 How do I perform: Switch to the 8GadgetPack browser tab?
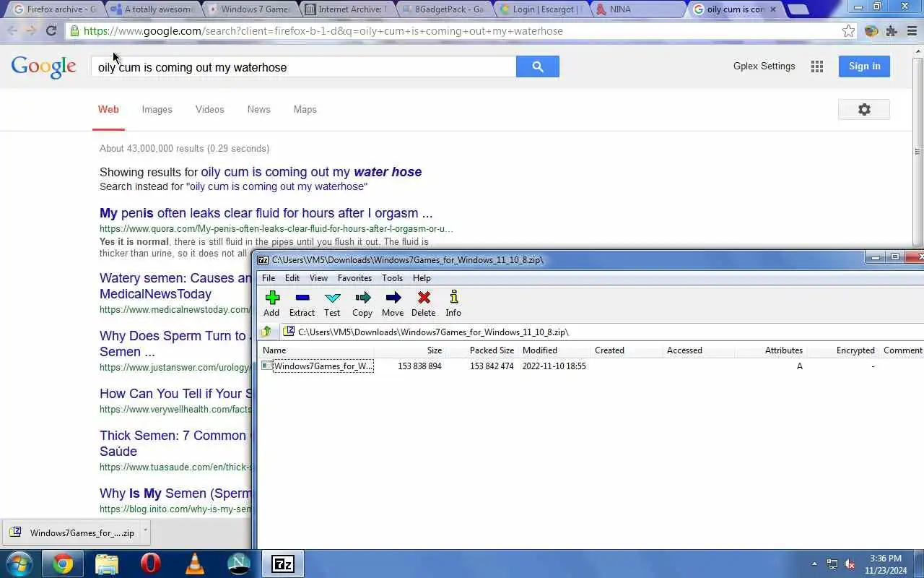click(444, 9)
